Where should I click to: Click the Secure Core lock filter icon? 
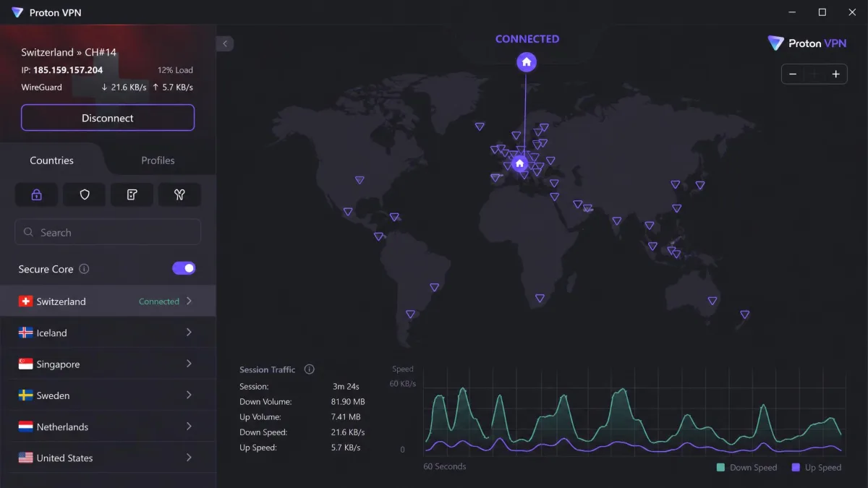tap(36, 194)
